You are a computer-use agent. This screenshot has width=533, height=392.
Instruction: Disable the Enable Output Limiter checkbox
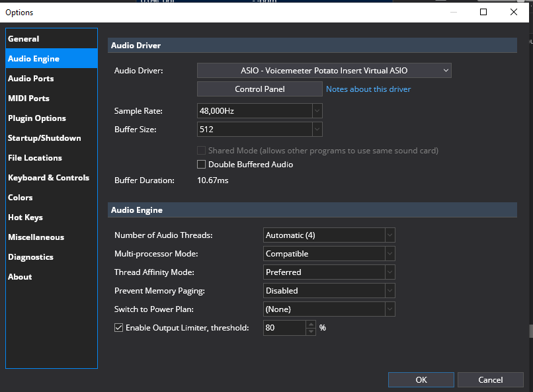[119, 328]
